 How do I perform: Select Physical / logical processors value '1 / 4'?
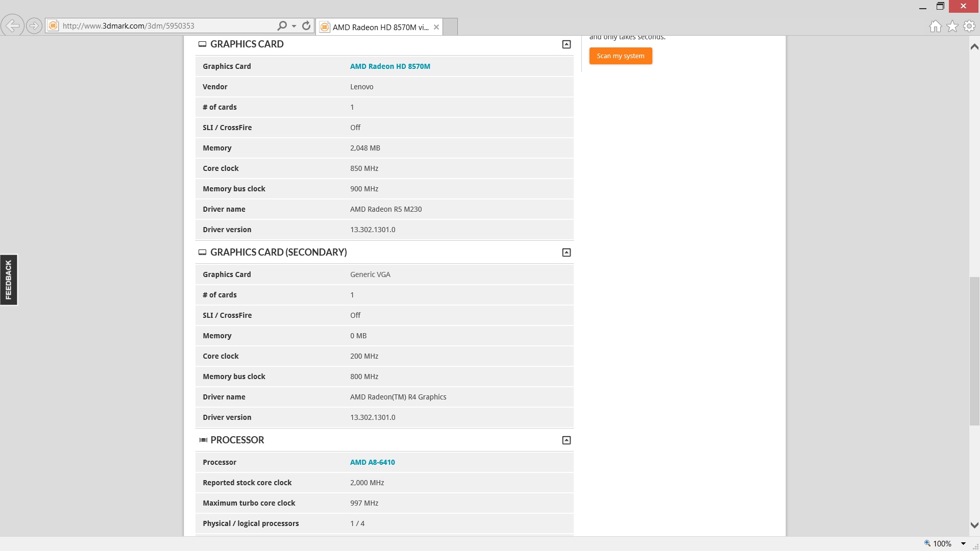click(x=357, y=523)
